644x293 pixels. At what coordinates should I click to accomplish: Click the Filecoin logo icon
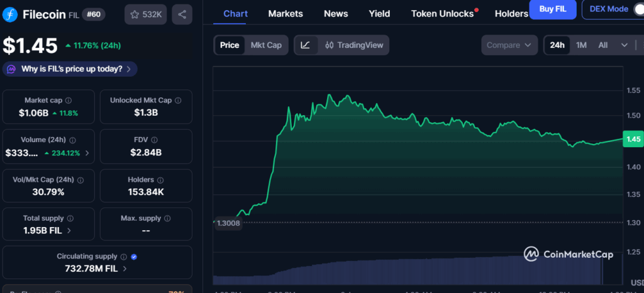pyautogui.click(x=11, y=14)
